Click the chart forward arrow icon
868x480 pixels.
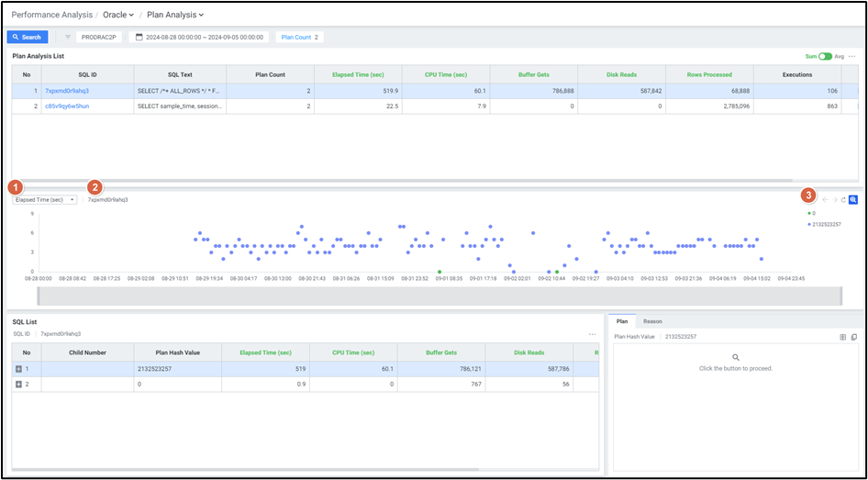pos(834,199)
